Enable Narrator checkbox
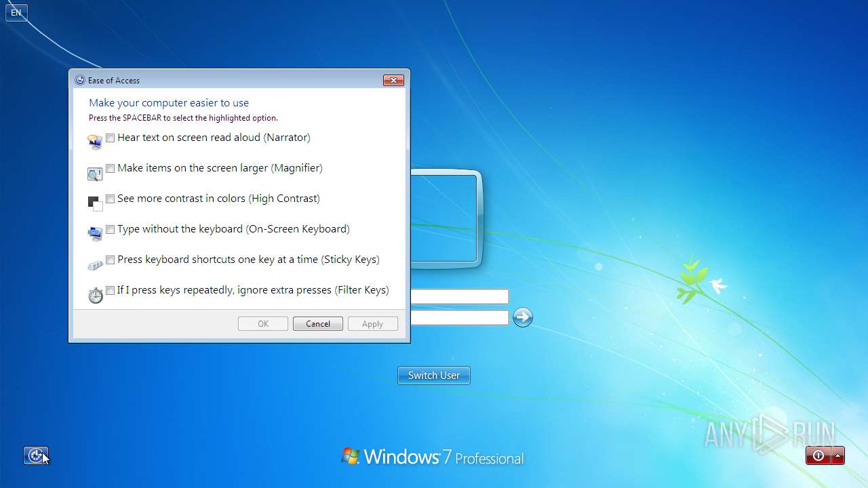 click(110, 138)
